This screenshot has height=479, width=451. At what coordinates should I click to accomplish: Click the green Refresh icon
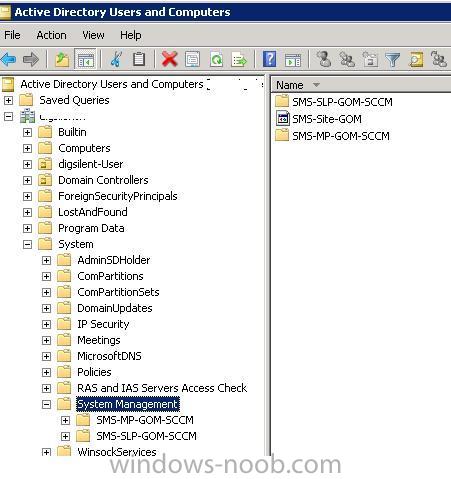(217, 60)
